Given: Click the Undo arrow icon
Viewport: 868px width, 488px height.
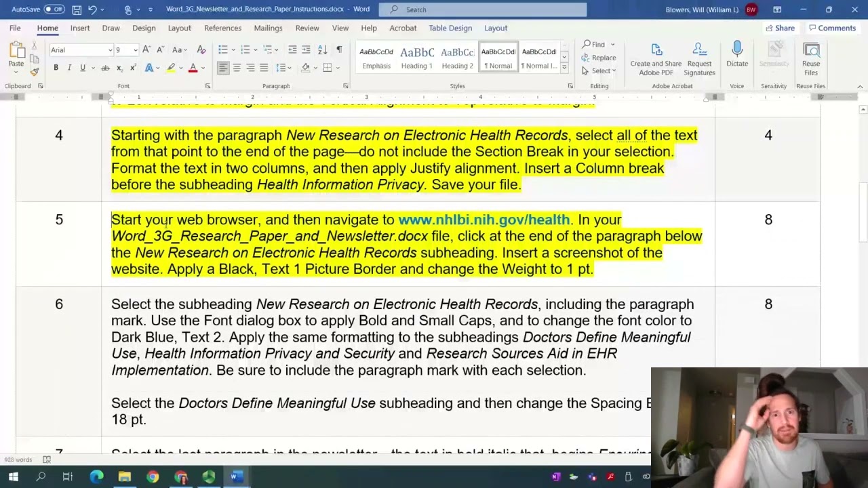Looking at the screenshot, I should [x=93, y=9].
